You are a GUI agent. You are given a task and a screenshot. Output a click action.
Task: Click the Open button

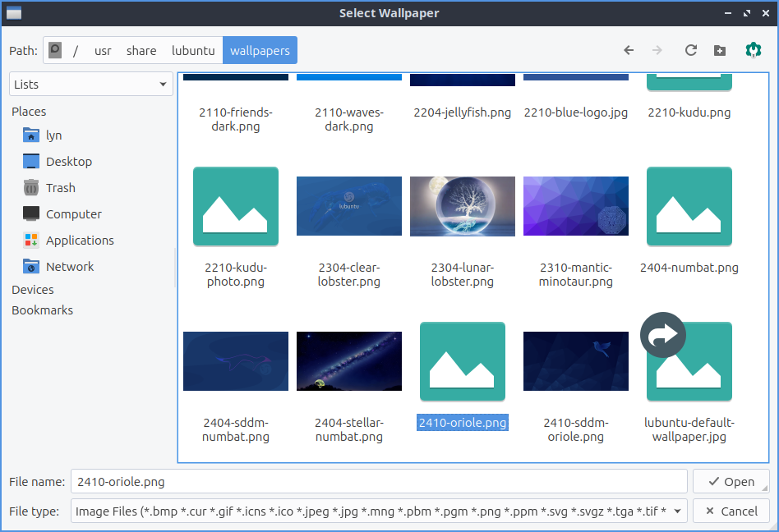(731, 482)
